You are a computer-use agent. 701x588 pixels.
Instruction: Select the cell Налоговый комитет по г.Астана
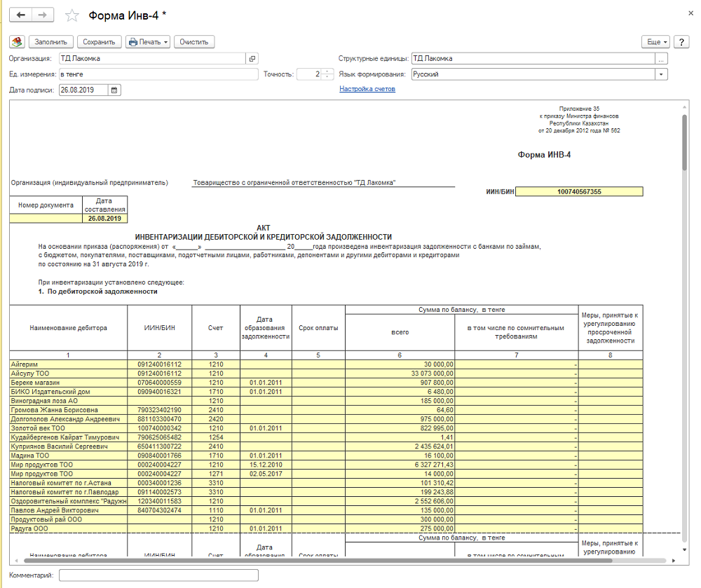point(69,483)
